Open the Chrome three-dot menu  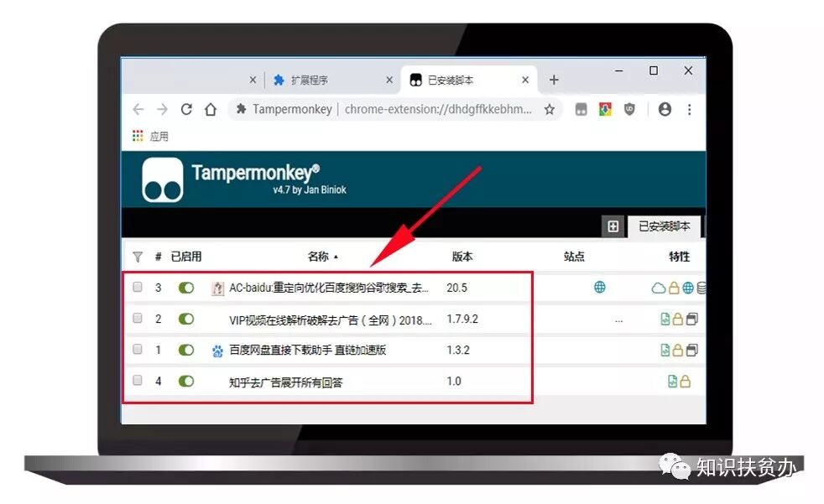coord(689,109)
